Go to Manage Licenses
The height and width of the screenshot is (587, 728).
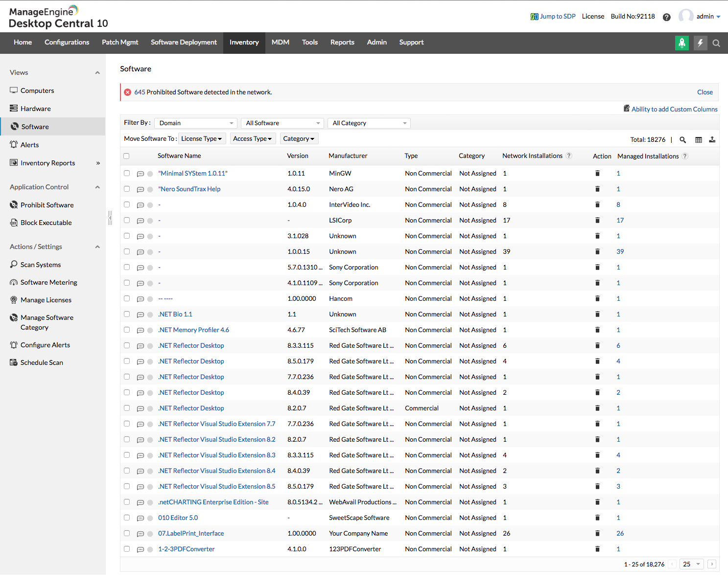tap(46, 300)
